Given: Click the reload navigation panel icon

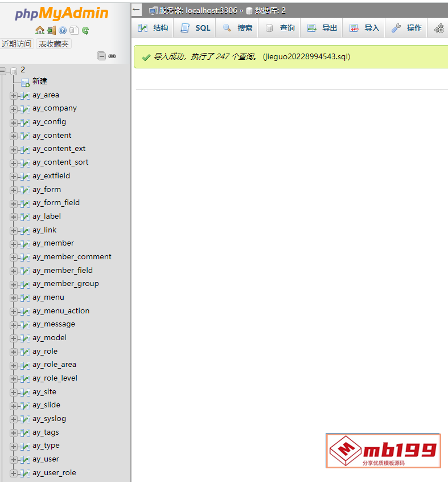Looking at the screenshot, I should 85,31.
